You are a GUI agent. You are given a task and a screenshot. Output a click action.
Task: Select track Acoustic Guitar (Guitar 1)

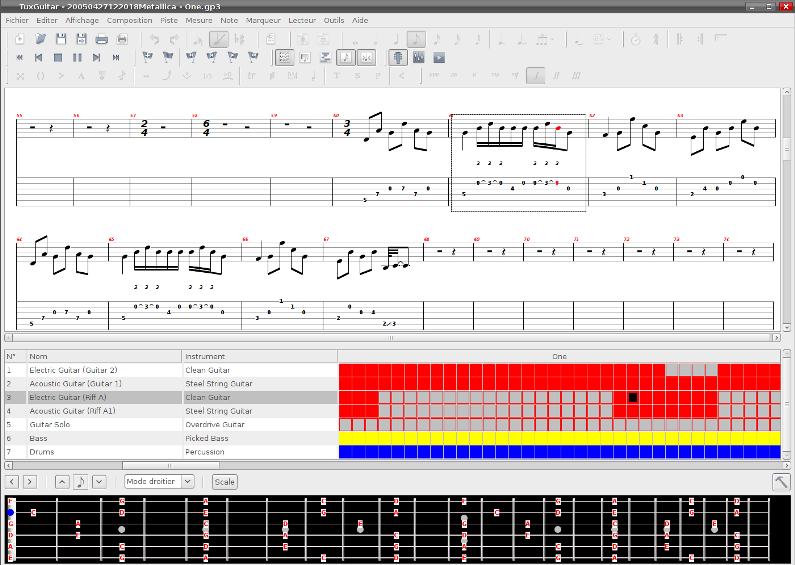(x=171, y=384)
